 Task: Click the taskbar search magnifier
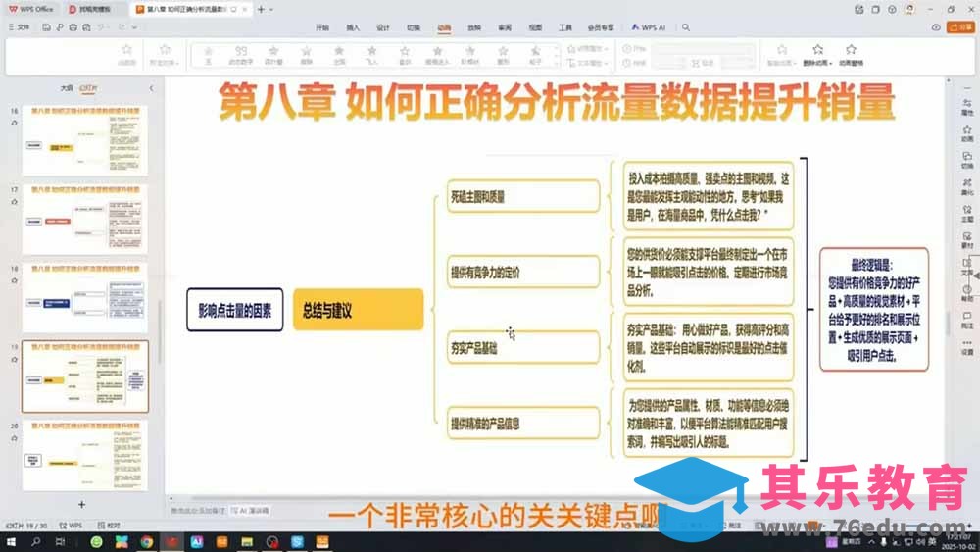tap(35, 542)
